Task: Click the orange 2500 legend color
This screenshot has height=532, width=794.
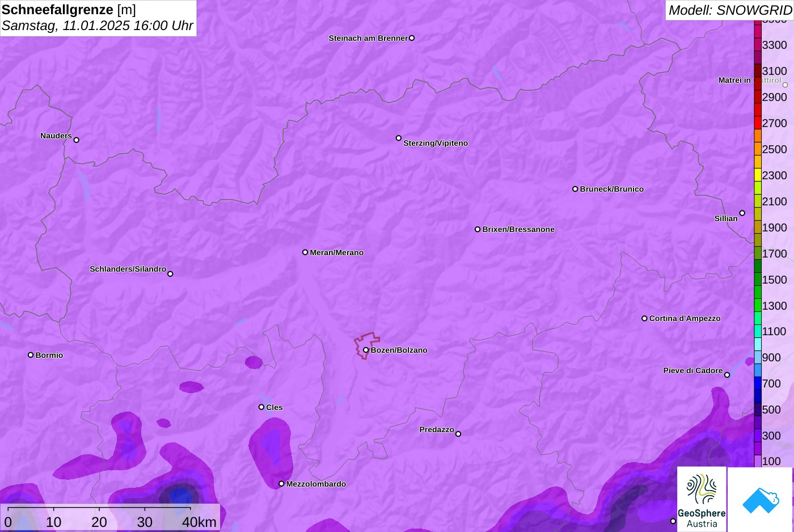Action: point(758,149)
